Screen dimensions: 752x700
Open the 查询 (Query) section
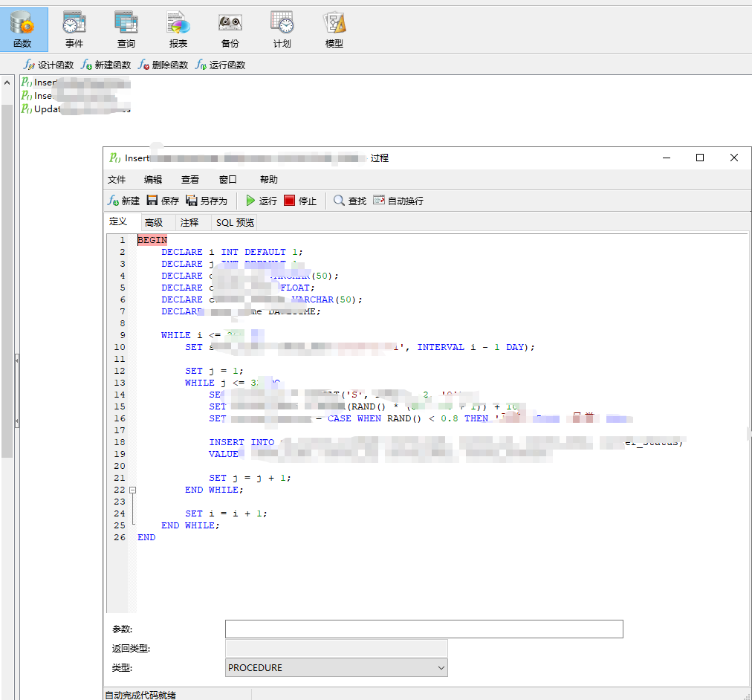(x=126, y=29)
